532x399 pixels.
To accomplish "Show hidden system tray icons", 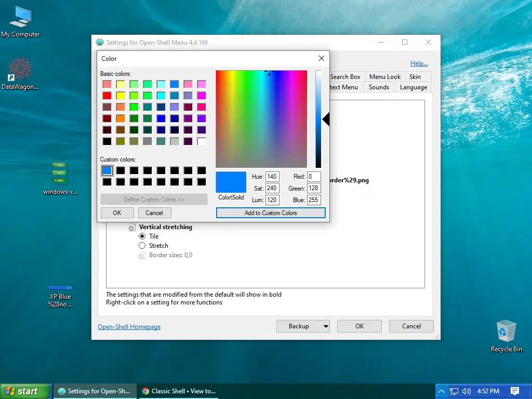I will click(x=442, y=391).
